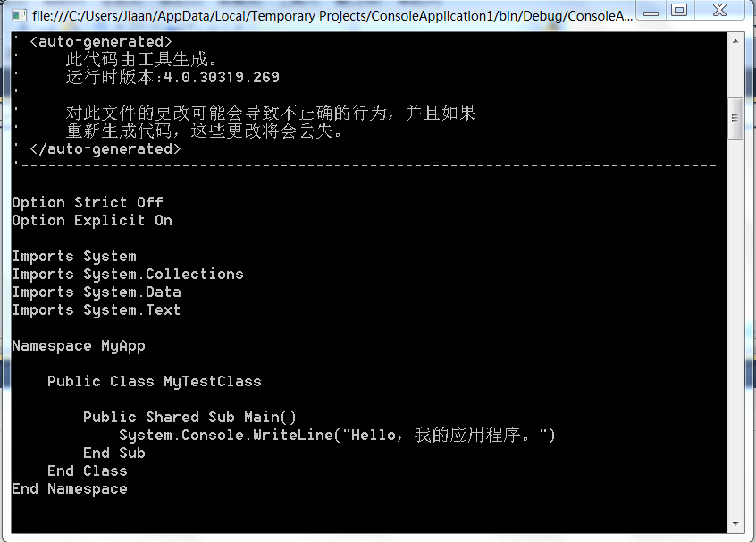
Task: Click the System.Console.WriteLine statement
Action: pyautogui.click(x=337, y=436)
